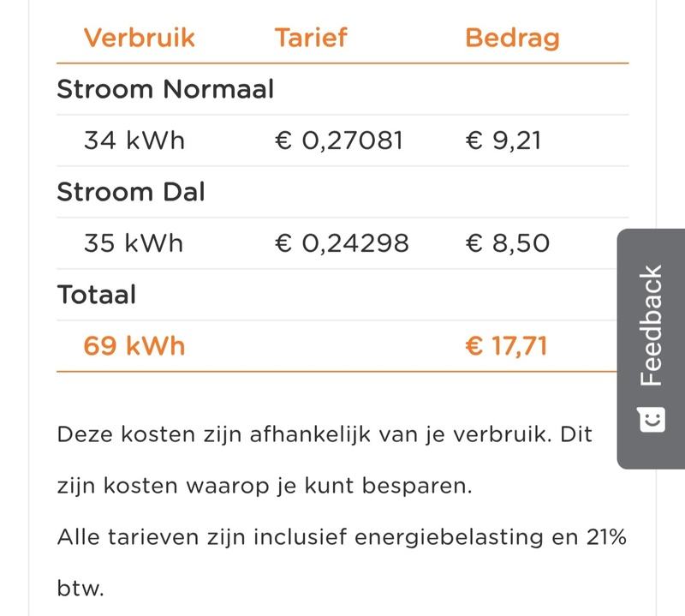Click the Stroom Normaal row heading
Image resolution: width=685 pixels, height=616 pixels.
(x=165, y=89)
